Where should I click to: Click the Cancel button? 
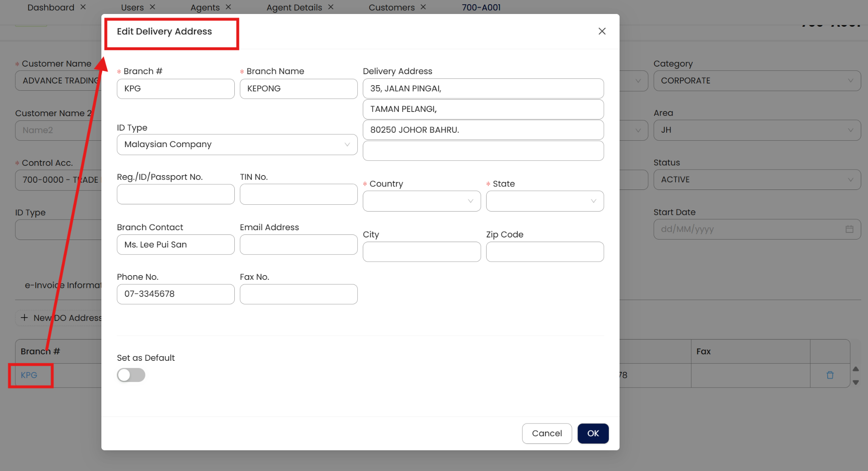coord(547,433)
